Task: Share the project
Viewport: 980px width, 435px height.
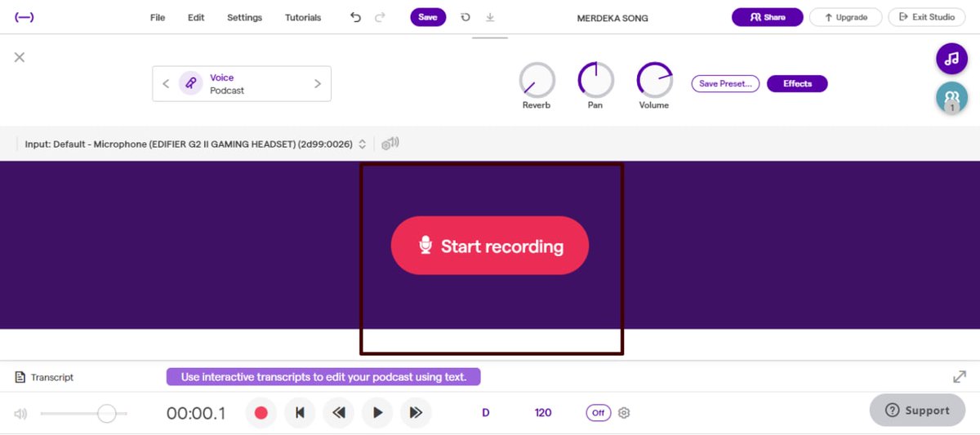Action: pos(768,17)
